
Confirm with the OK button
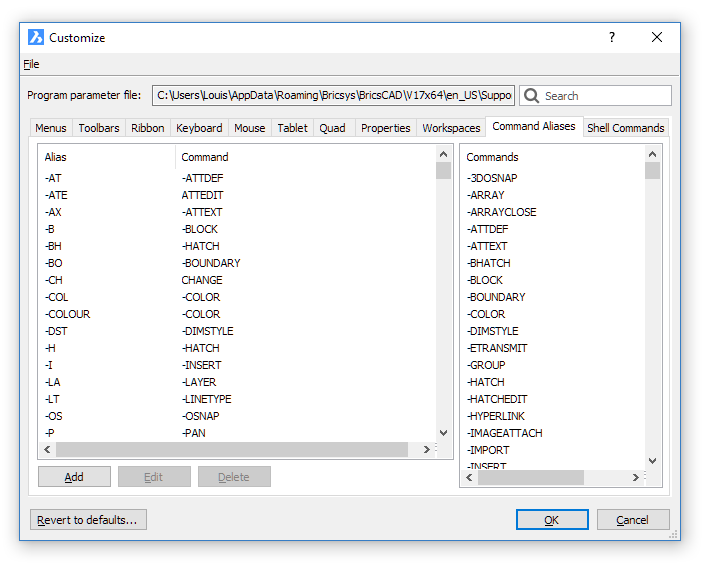[x=551, y=520]
